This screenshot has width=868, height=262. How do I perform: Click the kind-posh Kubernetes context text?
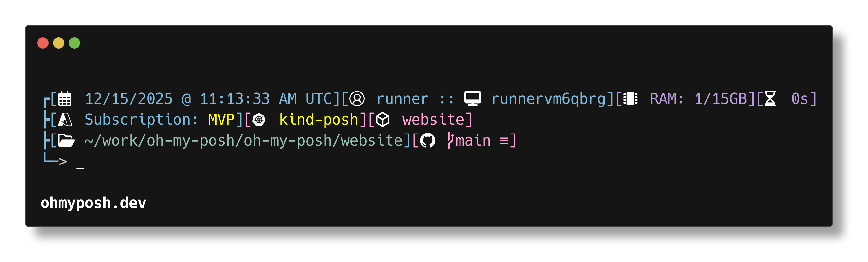click(319, 120)
